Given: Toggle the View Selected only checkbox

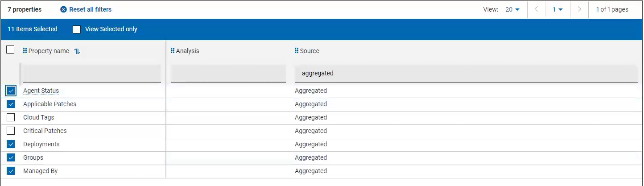Looking at the screenshot, I should click(x=77, y=29).
